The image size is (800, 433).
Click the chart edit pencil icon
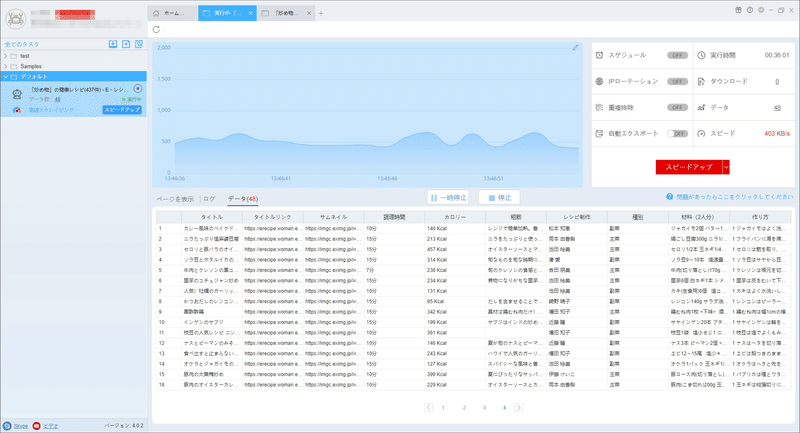(576, 47)
